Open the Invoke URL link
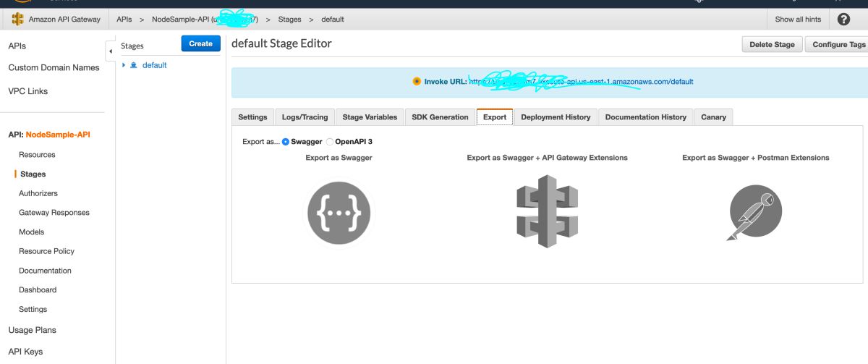868x364 pixels. pos(581,82)
